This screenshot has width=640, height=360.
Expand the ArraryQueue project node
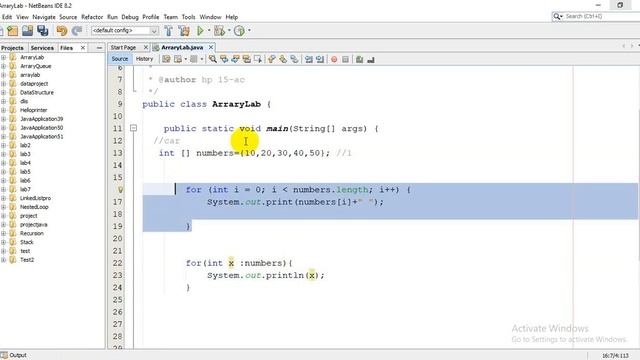pos(3,66)
